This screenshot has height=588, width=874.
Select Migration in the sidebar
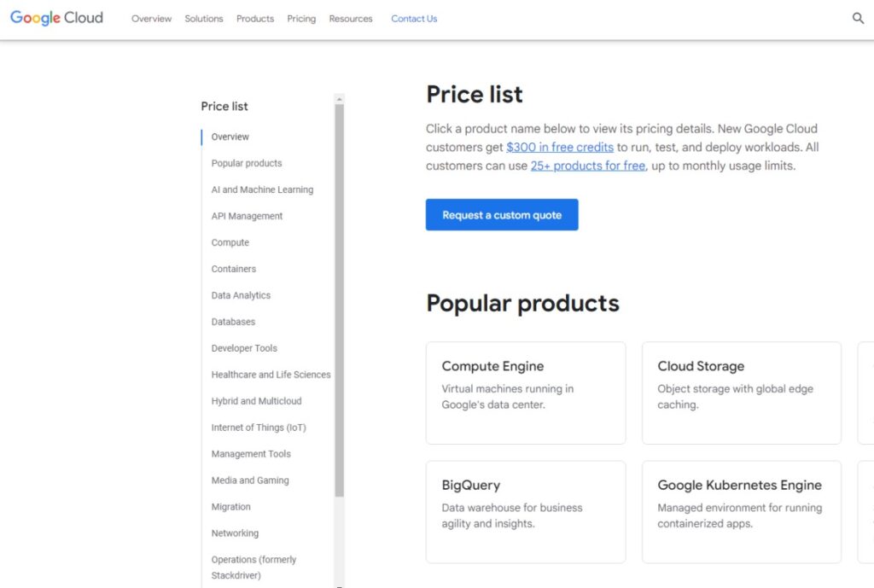(230, 507)
